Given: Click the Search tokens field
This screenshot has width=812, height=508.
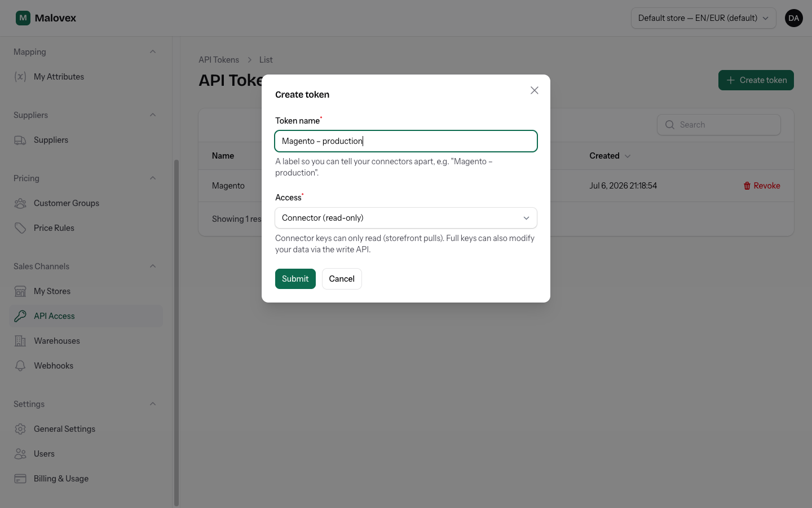Looking at the screenshot, I should click(x=719, y=125).
